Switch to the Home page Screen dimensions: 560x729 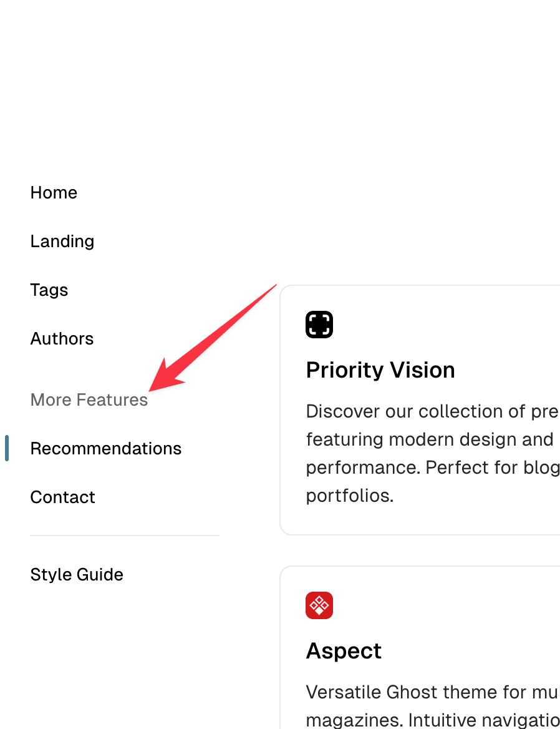(54, 192)
